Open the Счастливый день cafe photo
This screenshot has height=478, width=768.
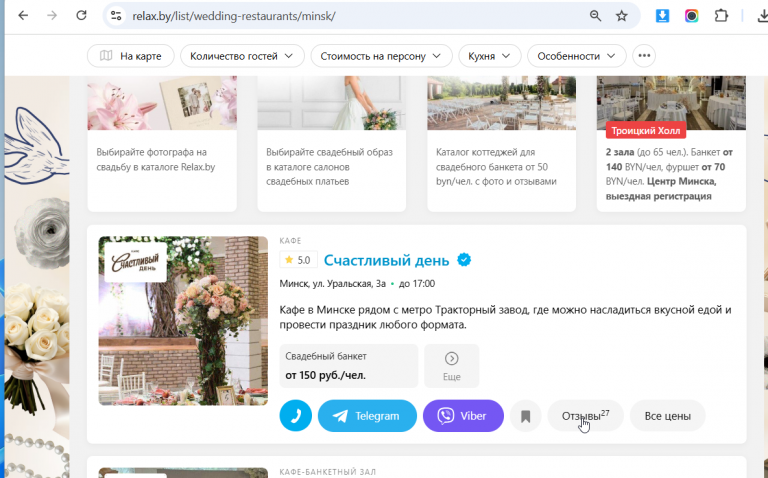point(183,321)
